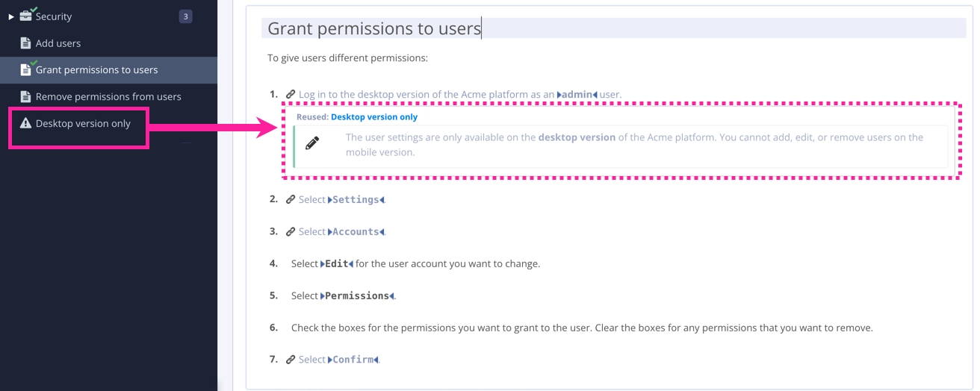Click the link icon on step 1
The image size is (980, 391).
click(x=291, y=95)
